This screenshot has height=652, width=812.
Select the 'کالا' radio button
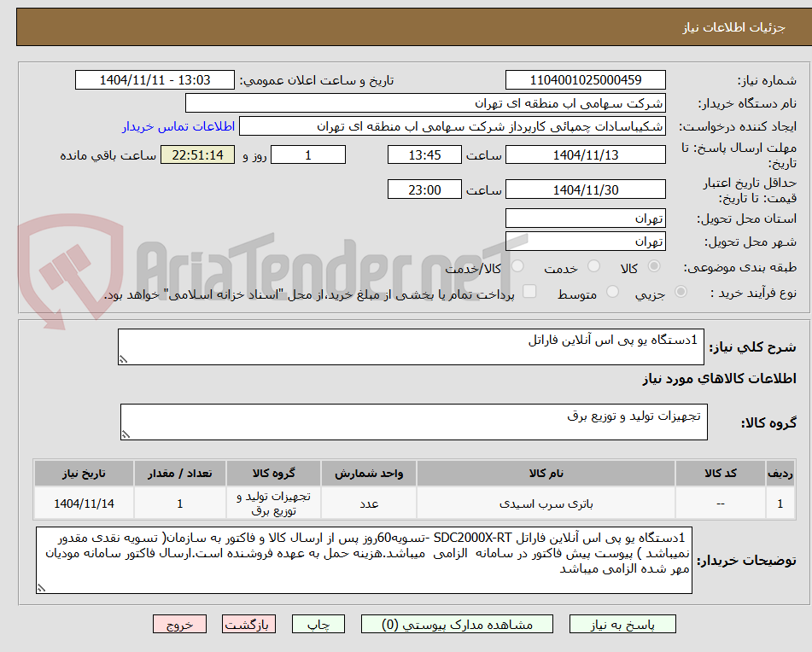pyautogui.click(x=654, y=266)
